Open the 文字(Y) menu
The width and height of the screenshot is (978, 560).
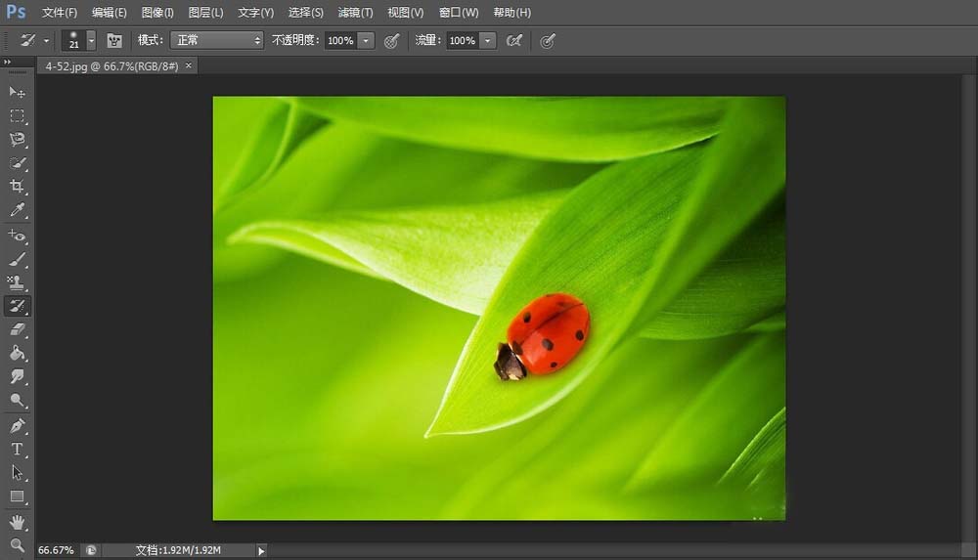tap(255, 13)
